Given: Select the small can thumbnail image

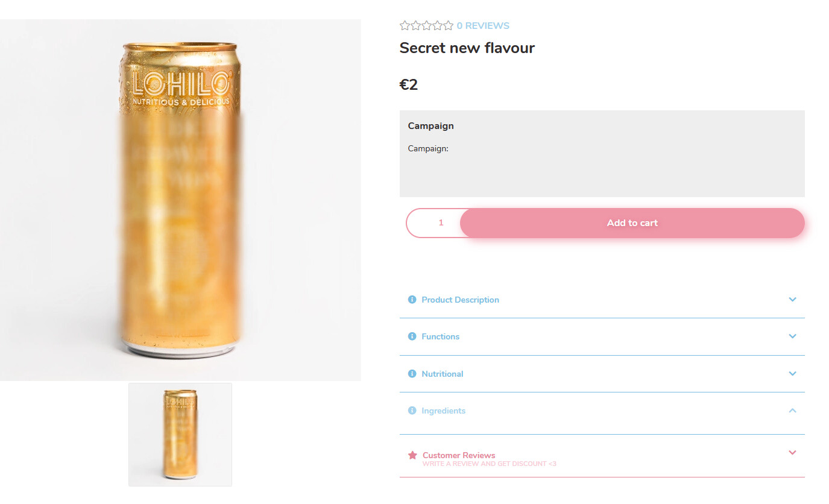Looking at the screenshot, I should 180,435.
